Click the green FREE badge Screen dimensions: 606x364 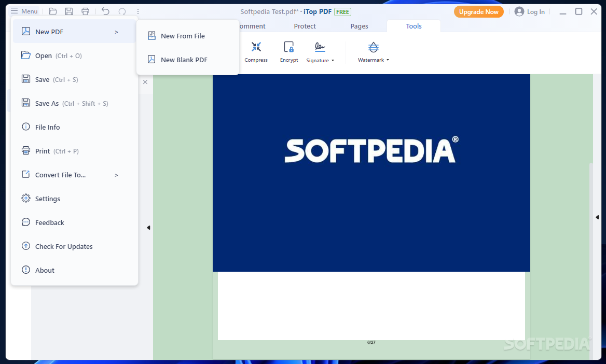click(342, 11)
